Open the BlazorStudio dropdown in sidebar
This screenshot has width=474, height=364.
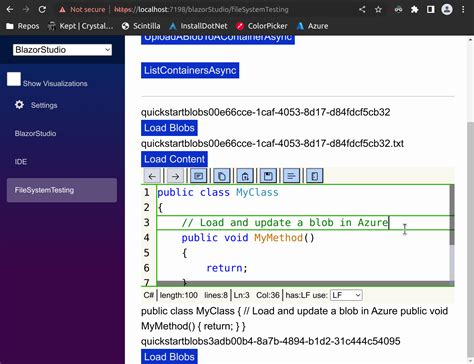pyautogui.click(x=62, y=50)
